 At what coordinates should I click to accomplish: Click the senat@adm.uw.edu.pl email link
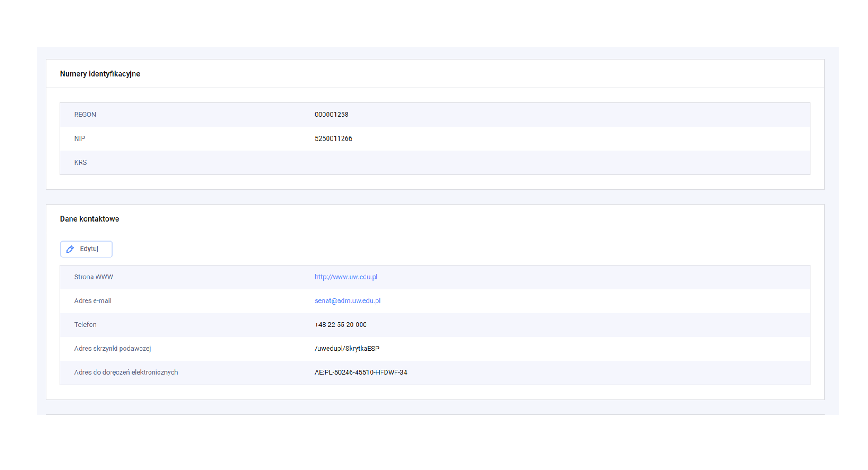click(347, 301)
